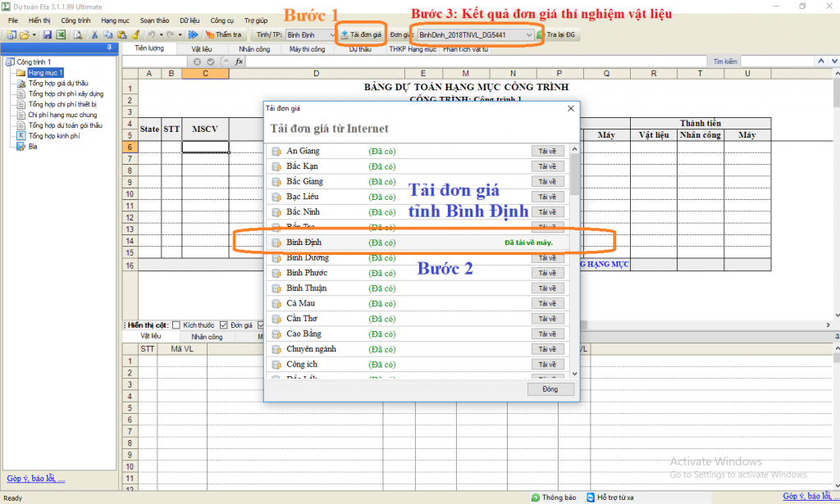840x504 pixels.
Task: Click the Đóng button in dialog
Action: (x=550, y=389)
